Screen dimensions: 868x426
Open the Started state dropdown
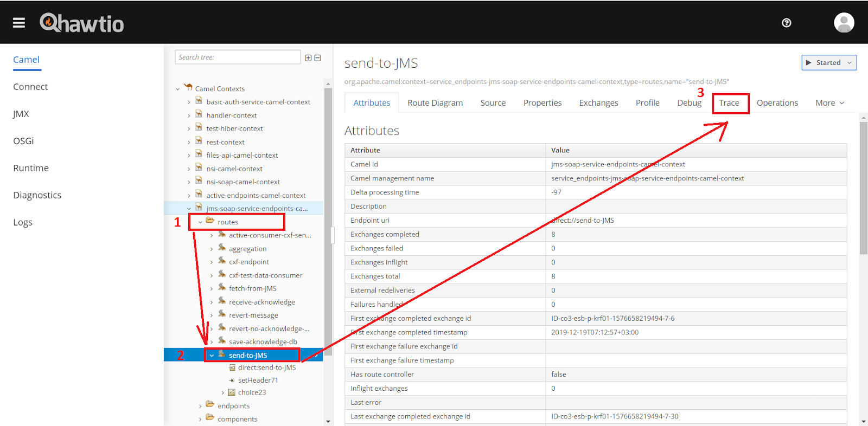[829, 63]
